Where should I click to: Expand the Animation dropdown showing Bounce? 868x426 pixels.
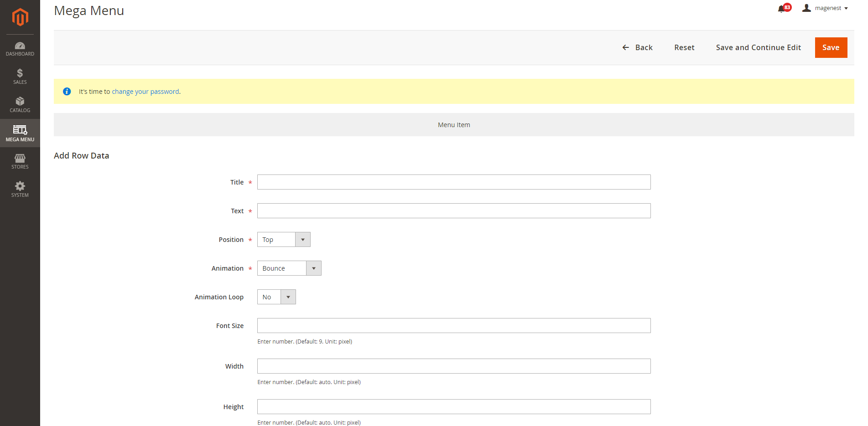[x=289, y=268]
